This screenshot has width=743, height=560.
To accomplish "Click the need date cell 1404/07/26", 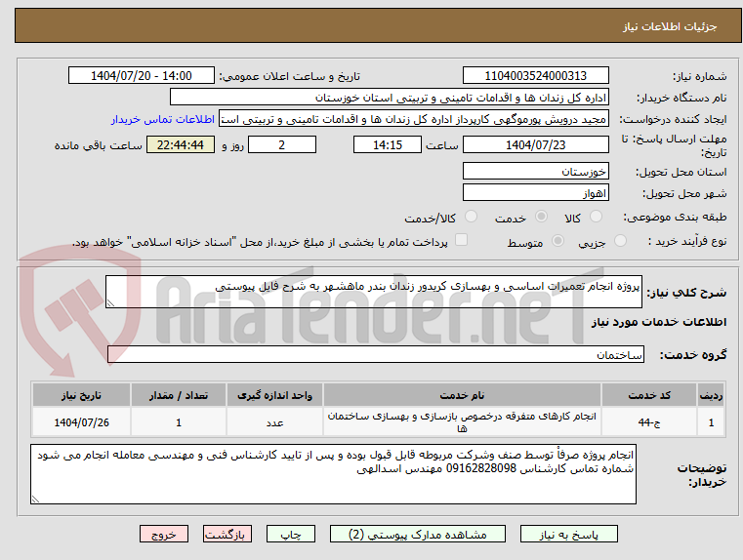I will 81,422.
